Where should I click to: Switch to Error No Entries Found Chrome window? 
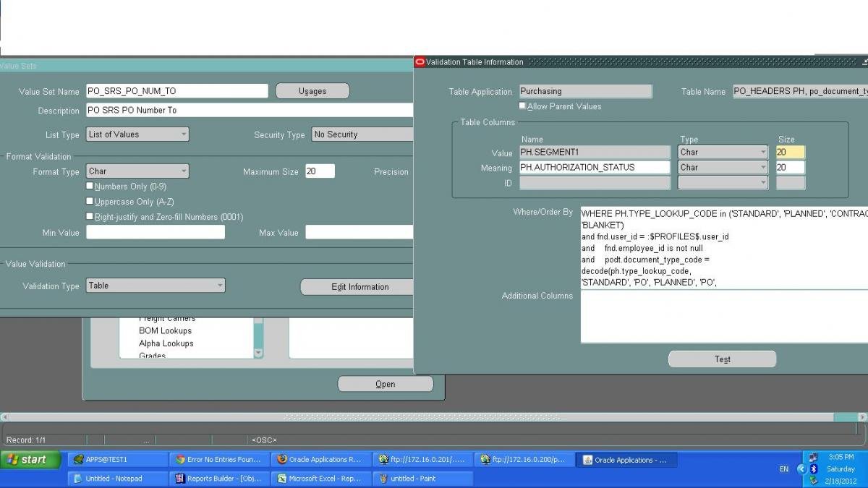219,460
